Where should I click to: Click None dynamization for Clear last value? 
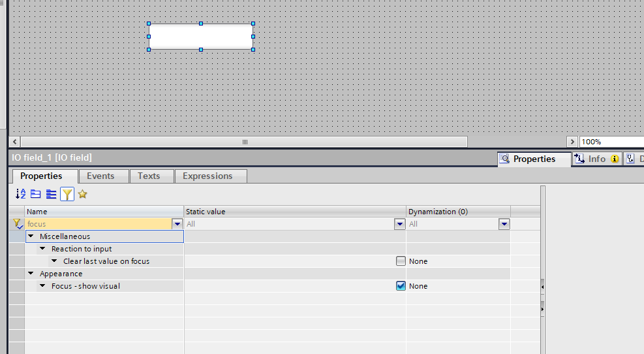418,261
